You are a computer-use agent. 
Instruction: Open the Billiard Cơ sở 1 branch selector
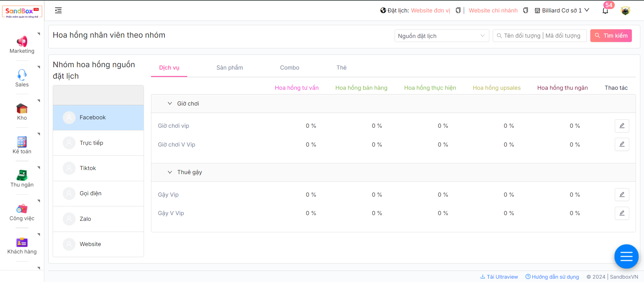[x=562, y=10]
